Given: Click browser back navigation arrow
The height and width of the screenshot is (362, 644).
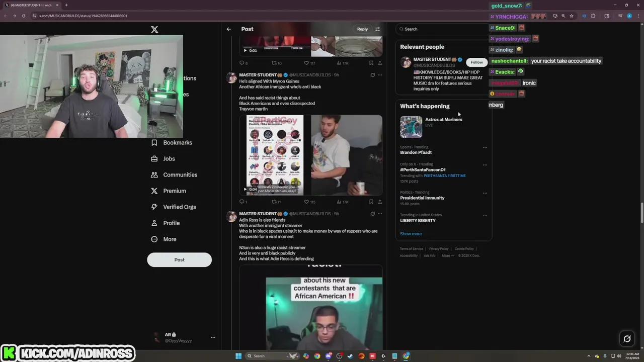Looking at the screenshot, I should (5, 16).
